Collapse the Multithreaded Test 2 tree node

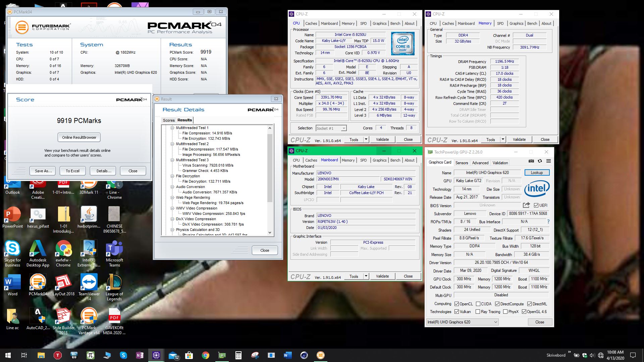tap(172, 144)
